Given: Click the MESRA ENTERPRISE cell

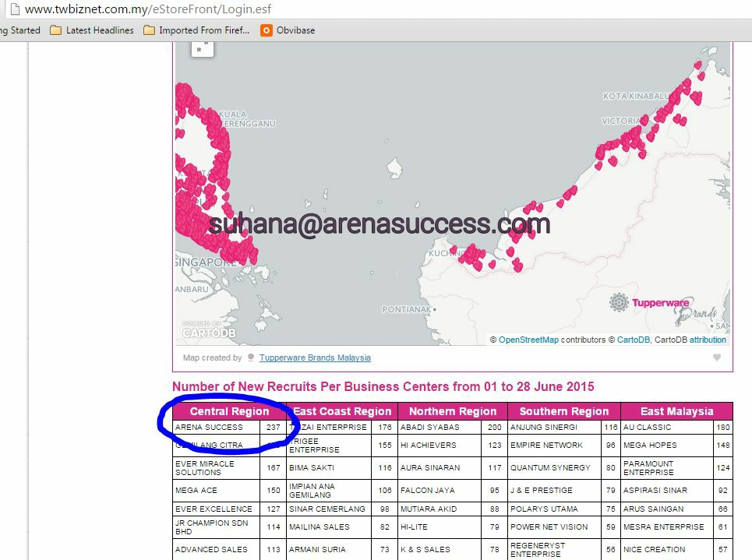Looking at the screenshot, I should coord(666,527).
